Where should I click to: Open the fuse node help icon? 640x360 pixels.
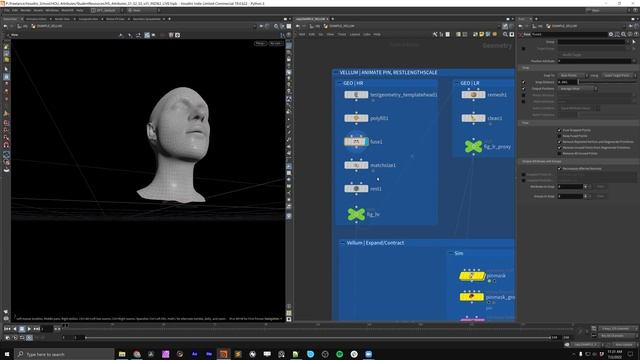tap(636, 34)
